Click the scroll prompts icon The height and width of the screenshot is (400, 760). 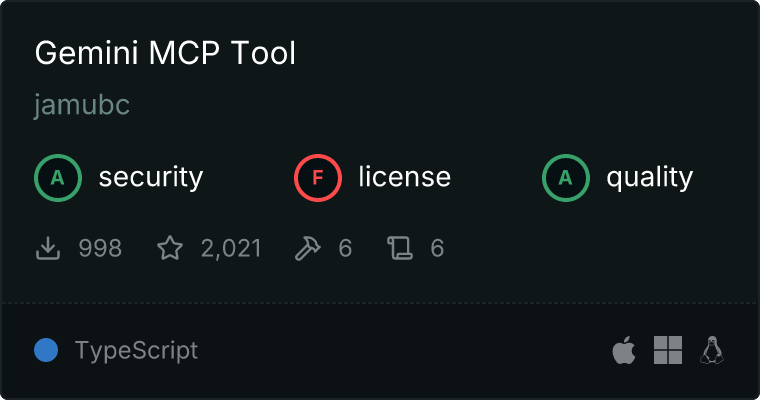pyautogui.click(x=400, y=248)
